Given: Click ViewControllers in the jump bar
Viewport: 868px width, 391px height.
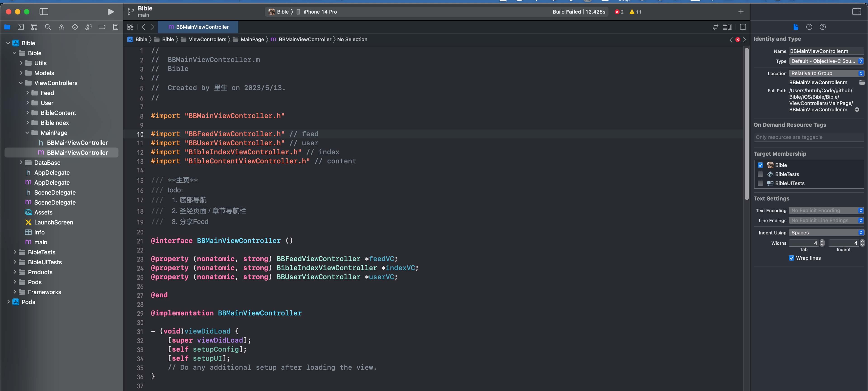Looking at the screenshot, I should (203, 39).
